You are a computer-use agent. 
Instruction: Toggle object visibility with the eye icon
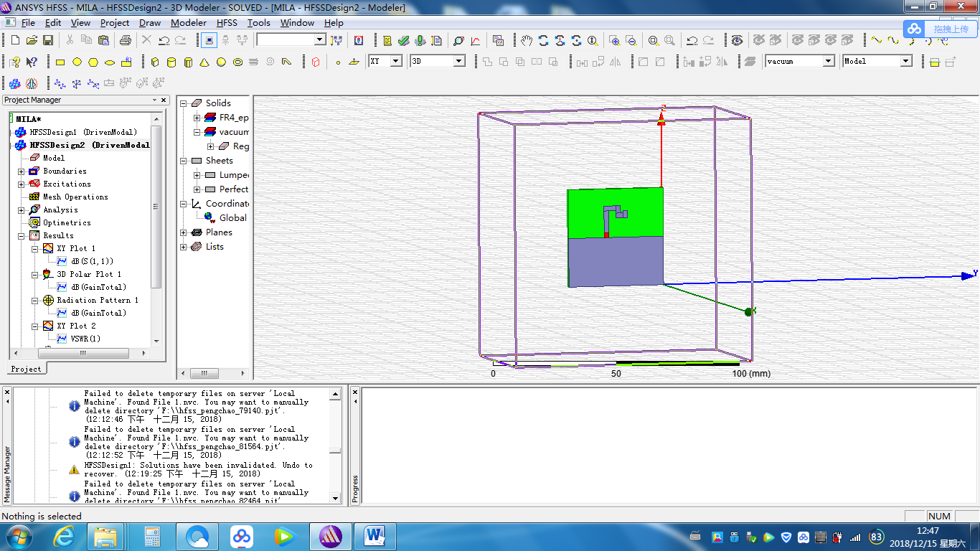coord(738,40)
